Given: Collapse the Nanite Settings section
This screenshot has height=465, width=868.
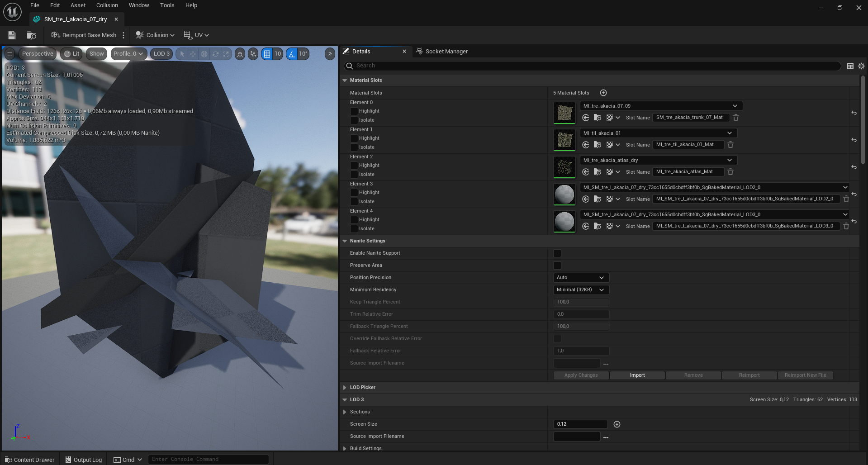Looking at the screenshot, I should (345, 241).
